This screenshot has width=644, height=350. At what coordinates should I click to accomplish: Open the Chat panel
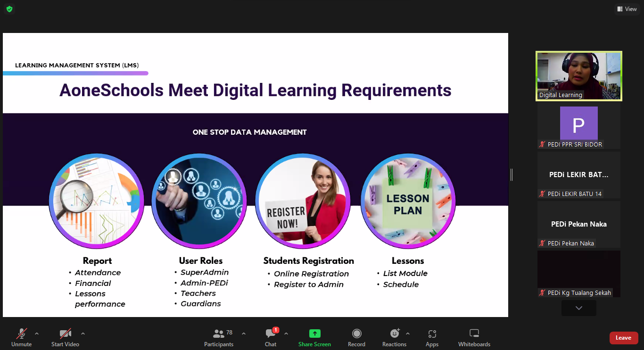pos(271,337)
